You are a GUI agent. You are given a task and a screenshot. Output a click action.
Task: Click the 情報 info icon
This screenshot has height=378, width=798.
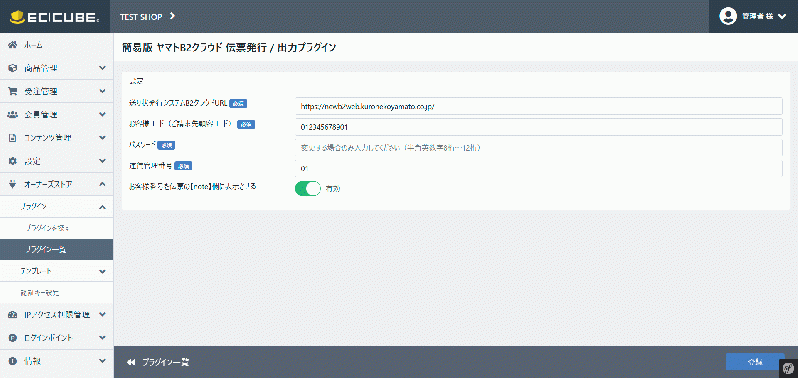(13, 361)
